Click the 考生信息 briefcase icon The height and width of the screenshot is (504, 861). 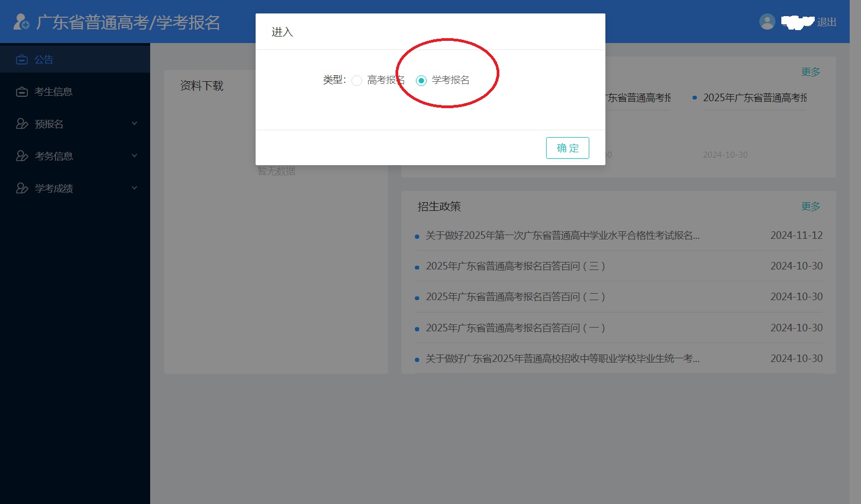(22, 91)
